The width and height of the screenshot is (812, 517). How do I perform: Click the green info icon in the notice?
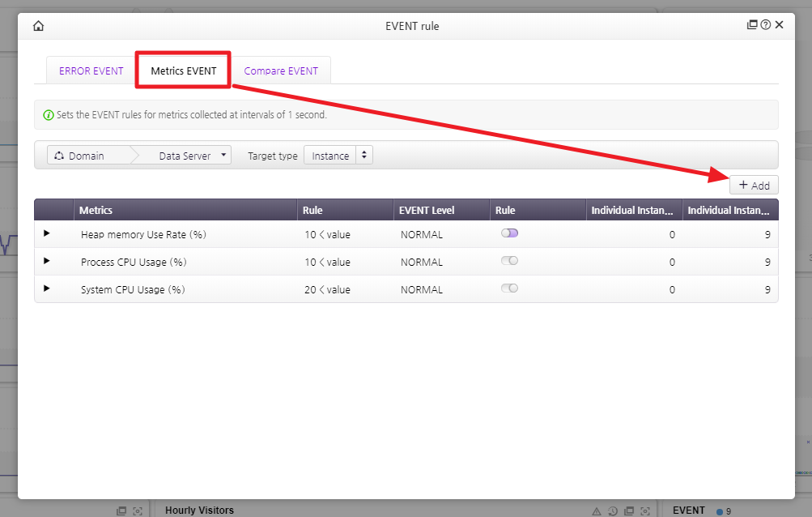pos(48,115)
